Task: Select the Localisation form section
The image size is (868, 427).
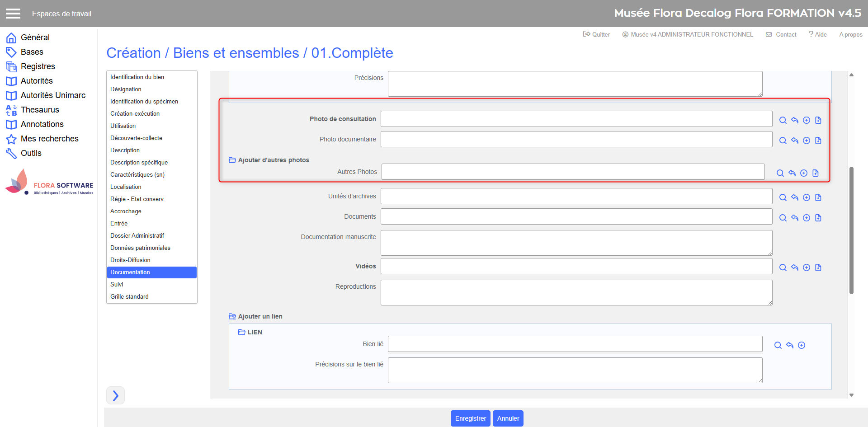Action: click(x=126, y=187)
